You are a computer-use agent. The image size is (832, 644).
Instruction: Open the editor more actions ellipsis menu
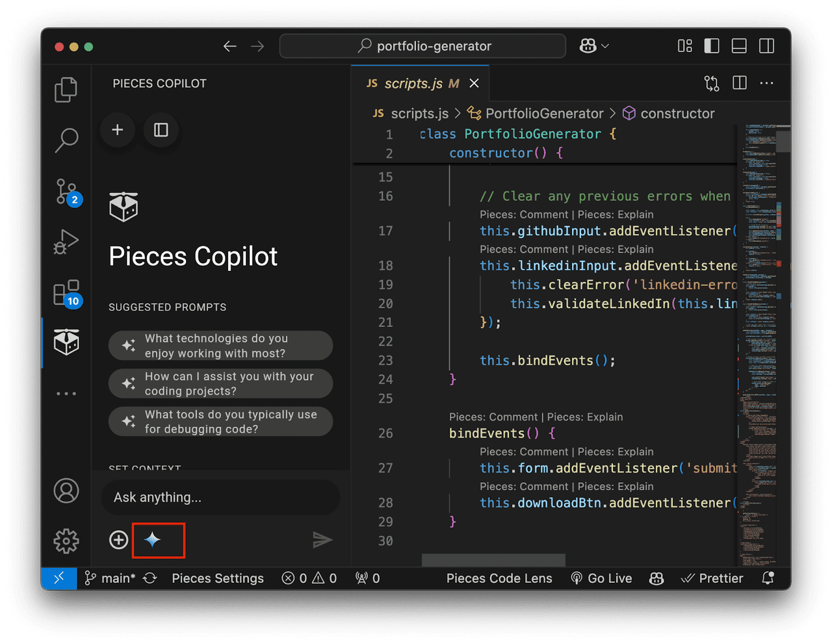click(x=767, y=83)
